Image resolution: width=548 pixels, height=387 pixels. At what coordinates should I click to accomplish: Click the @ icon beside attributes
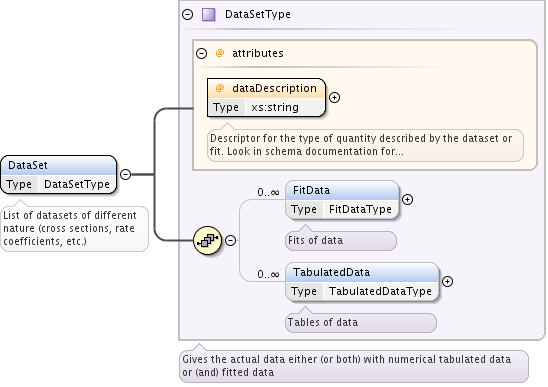pos(220,53)
